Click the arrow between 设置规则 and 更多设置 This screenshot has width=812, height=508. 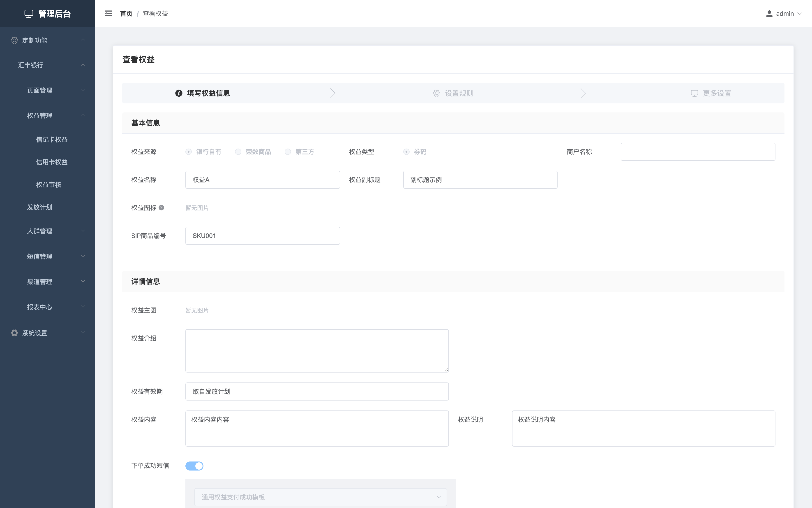click(x=583, y=93)
